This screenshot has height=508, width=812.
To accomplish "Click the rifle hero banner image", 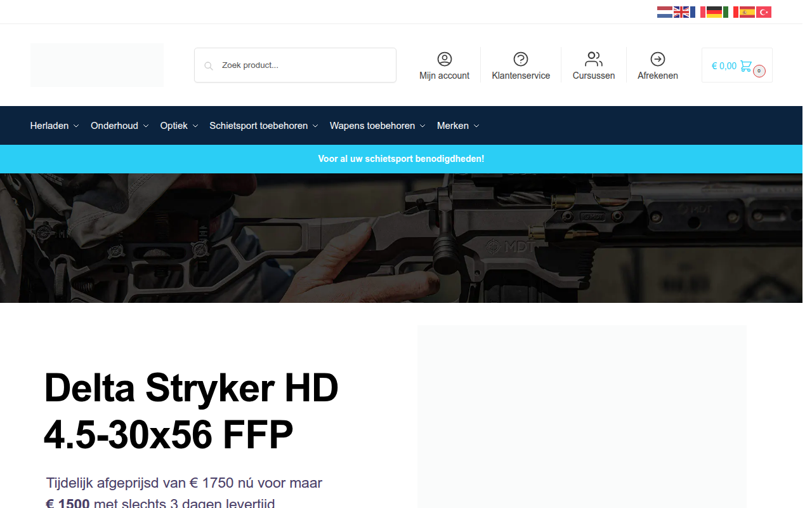I will [x=401, y=237].
